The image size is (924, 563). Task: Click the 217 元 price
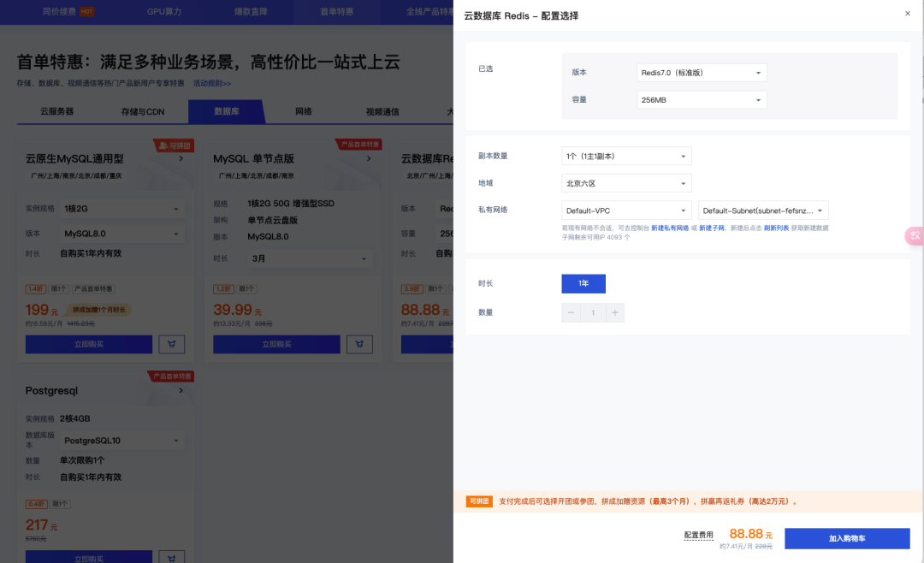tap(41, 525)
